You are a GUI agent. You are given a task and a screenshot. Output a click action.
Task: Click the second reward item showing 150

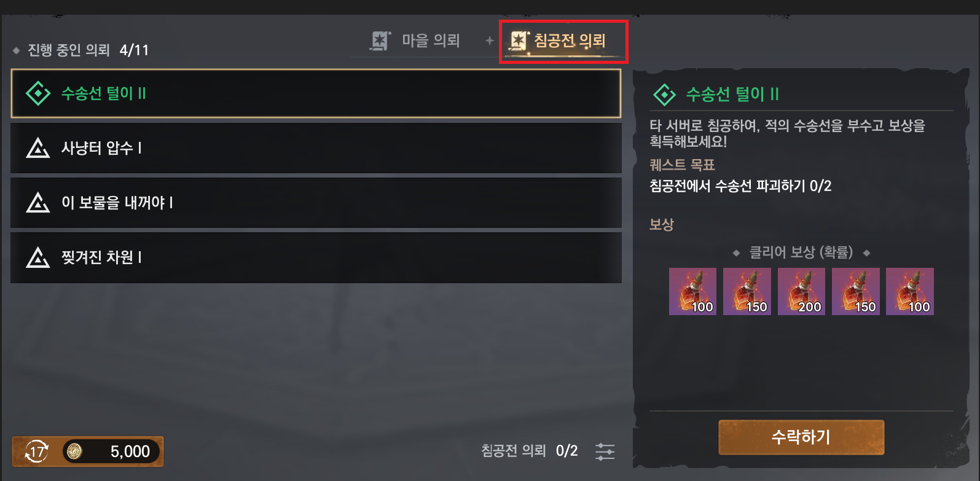click(x=856, y=291)
